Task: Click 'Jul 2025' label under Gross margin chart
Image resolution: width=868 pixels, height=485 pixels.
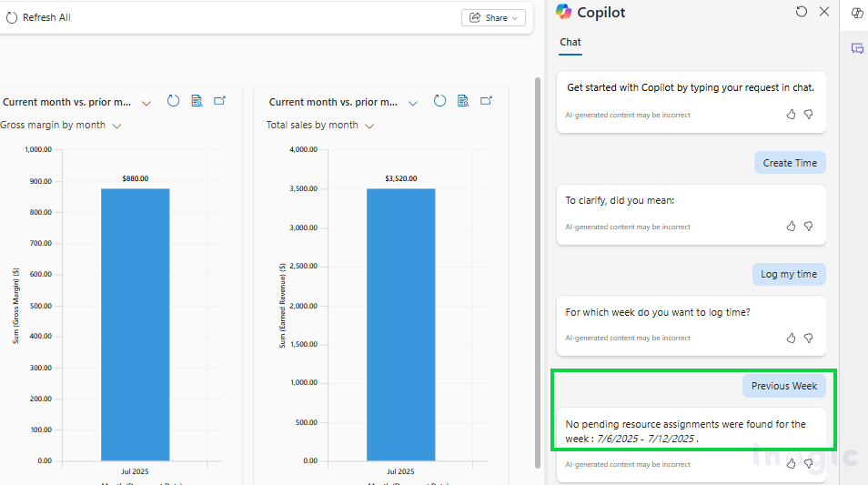Action: tap(135, 471)
